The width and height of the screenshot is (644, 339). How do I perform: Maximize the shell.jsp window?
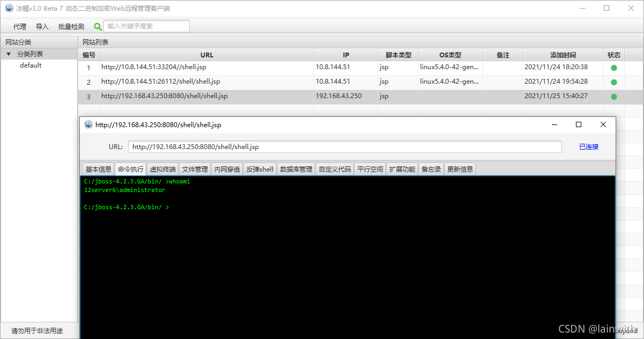[x=579, y=124]
